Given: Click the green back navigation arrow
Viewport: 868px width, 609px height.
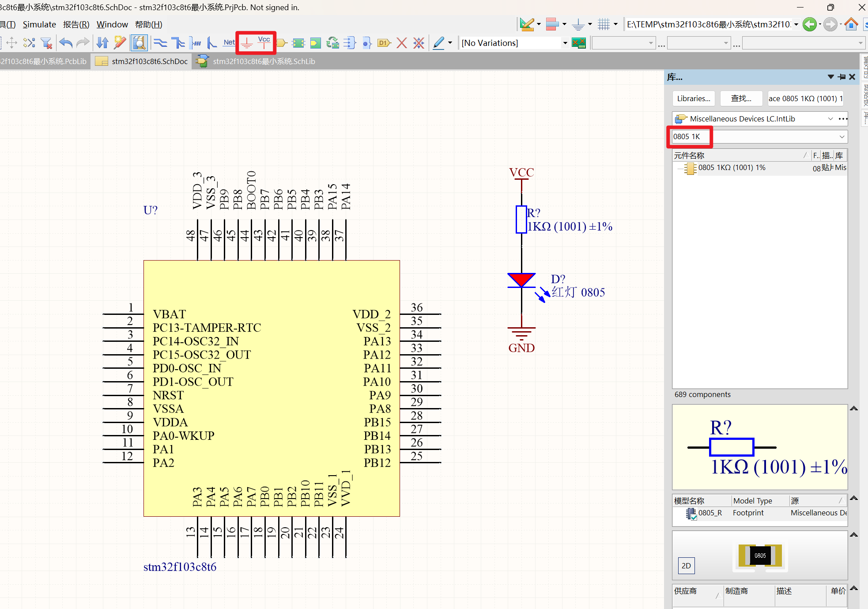Looking at the screenshot, I should (809, 24).
